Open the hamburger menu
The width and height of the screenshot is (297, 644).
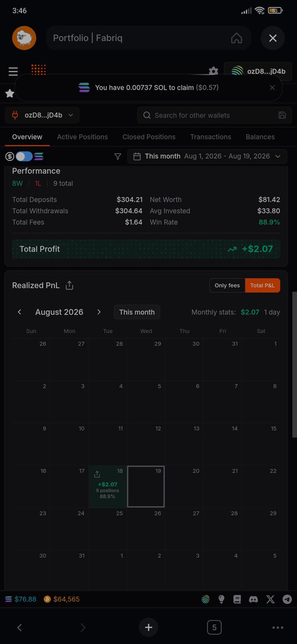point(13,71)
